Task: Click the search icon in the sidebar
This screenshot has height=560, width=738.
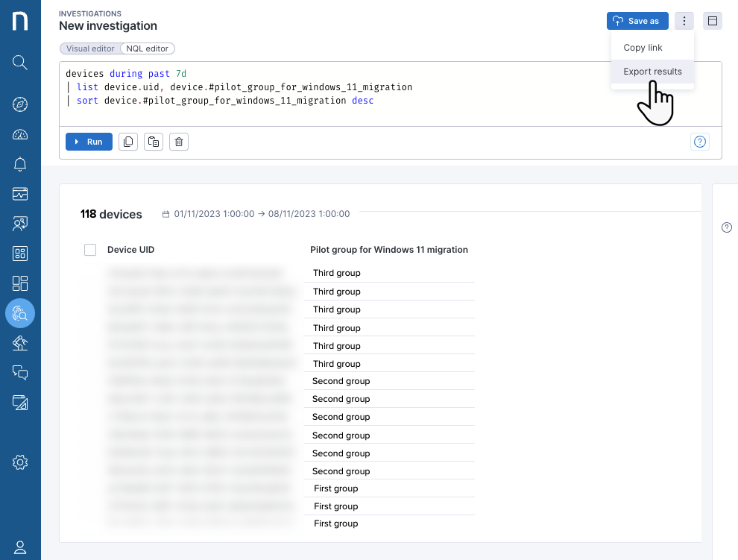Action: point(20,62)
